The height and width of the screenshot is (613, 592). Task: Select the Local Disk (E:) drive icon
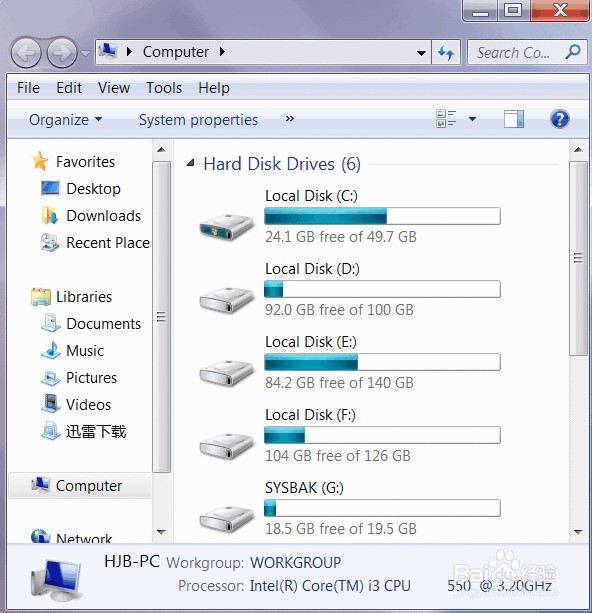(x=226, y=372)
